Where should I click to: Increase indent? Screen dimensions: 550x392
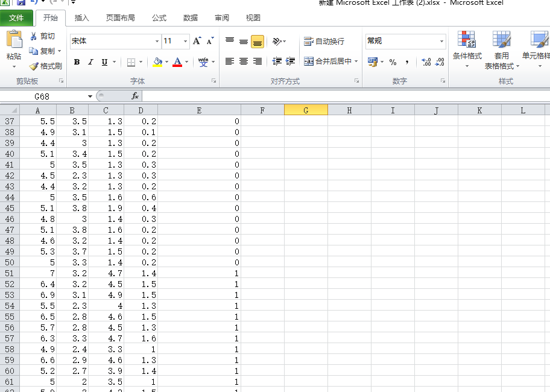click(x=291, y=62)
